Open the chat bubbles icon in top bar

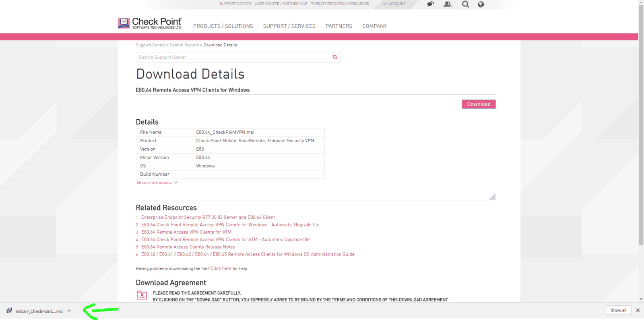point(430,4)
